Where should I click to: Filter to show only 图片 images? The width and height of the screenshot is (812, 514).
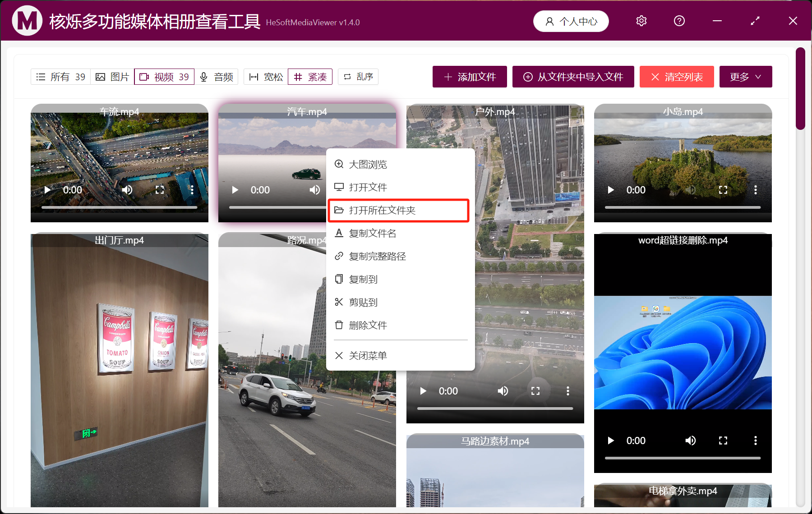pos(111,77)
